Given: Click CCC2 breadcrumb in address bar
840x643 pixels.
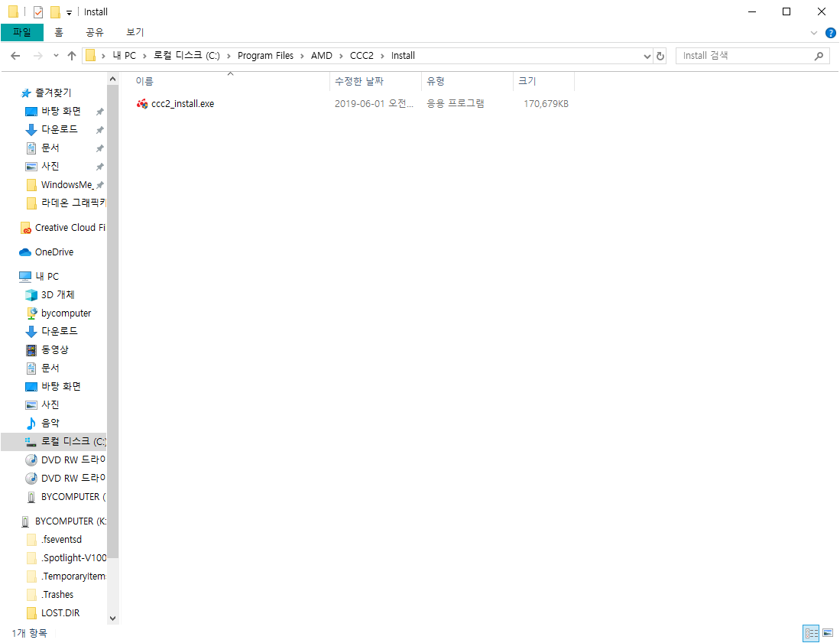Looking at the screenshot, I should 362,56.
